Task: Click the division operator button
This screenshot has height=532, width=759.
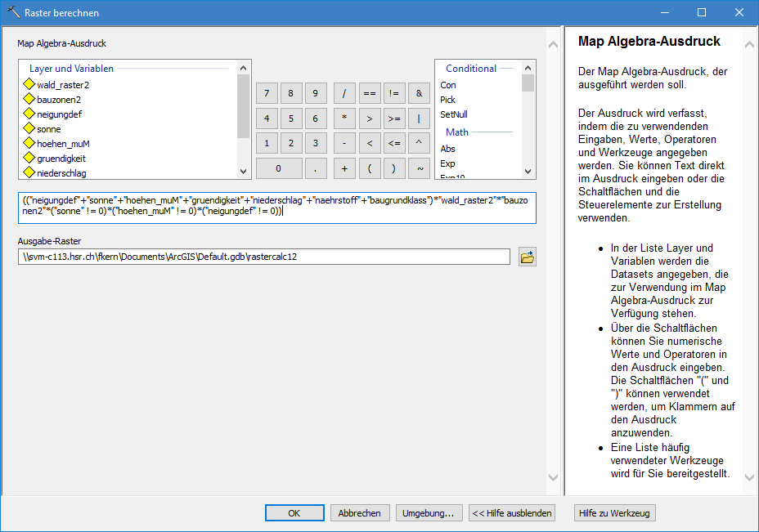Action: coord(344,93)
